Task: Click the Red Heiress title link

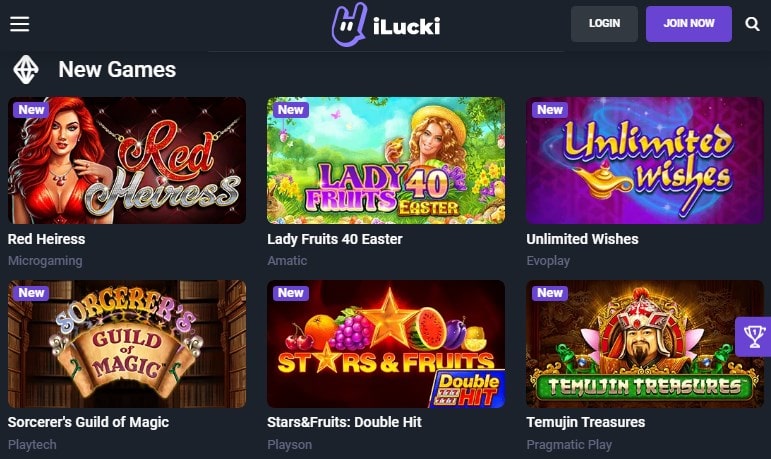Action: click(x=47, y=239)
